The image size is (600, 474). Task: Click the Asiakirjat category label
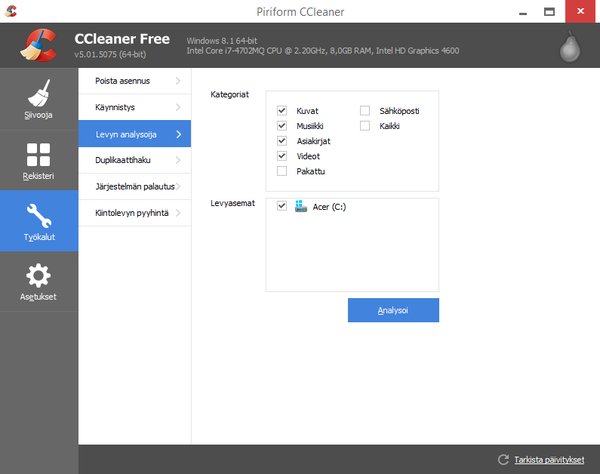tap(313, 141)
